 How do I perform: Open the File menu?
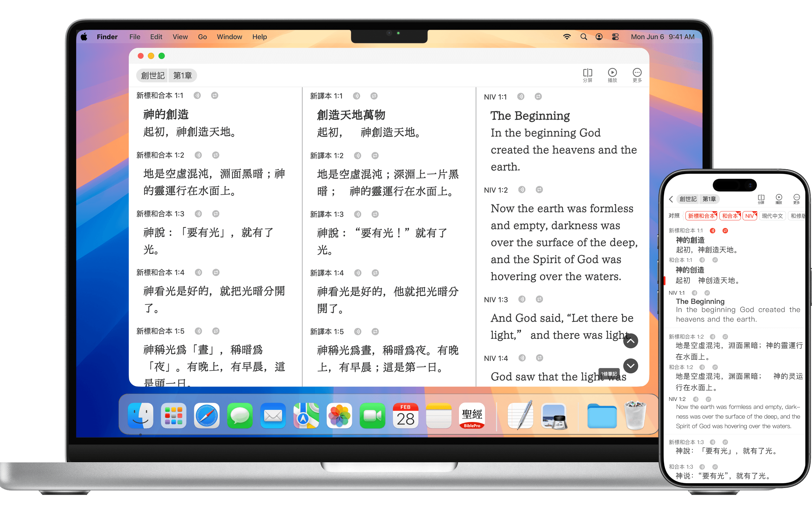tap(135, 37)
